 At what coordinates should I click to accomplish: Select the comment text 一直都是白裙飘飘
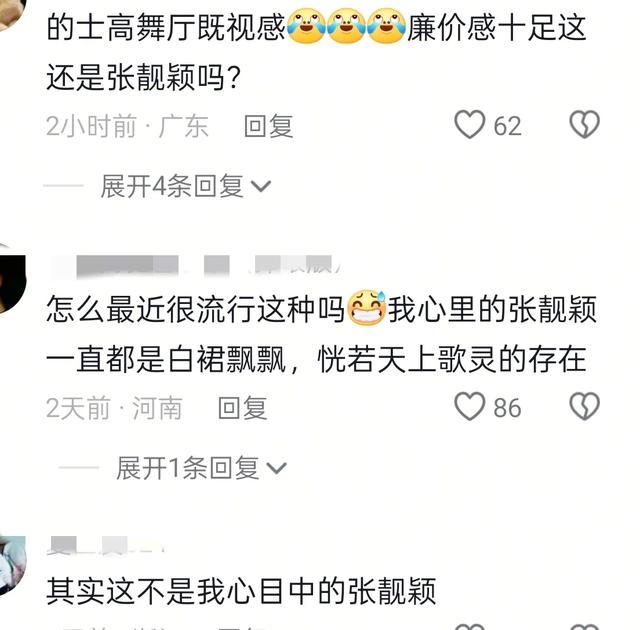coord(165,360)
